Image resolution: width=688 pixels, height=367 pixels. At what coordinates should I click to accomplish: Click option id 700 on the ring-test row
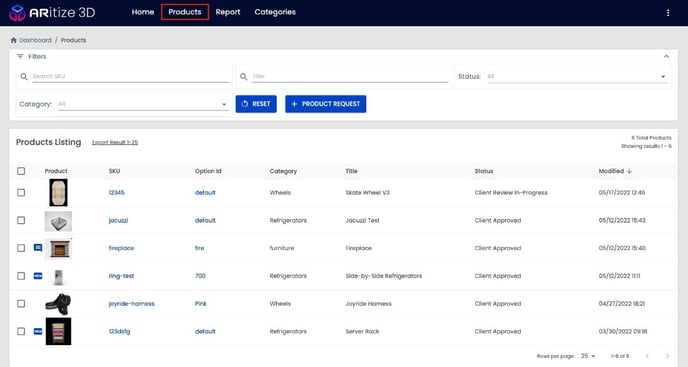pos(200,276)
